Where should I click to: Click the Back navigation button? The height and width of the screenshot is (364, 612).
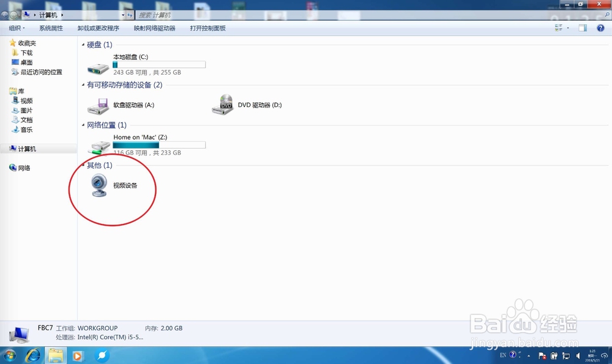point(5,15)
